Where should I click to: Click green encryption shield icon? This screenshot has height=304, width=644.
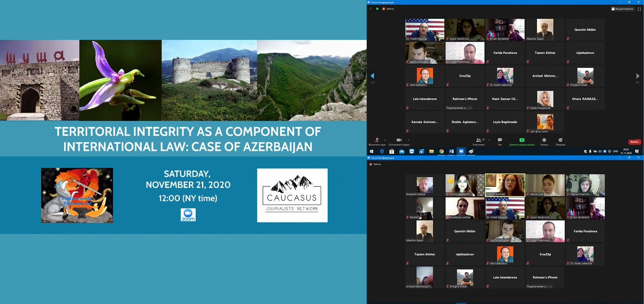point(377,8)
